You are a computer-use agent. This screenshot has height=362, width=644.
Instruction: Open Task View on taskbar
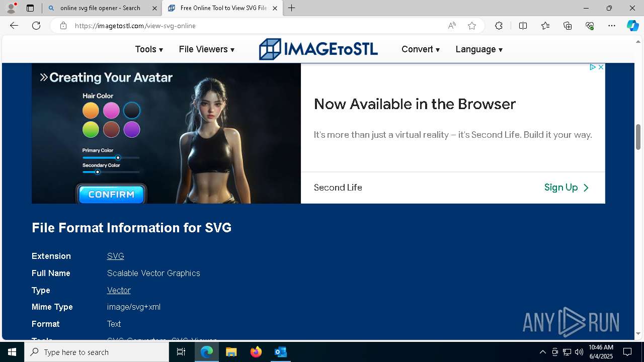181,352
